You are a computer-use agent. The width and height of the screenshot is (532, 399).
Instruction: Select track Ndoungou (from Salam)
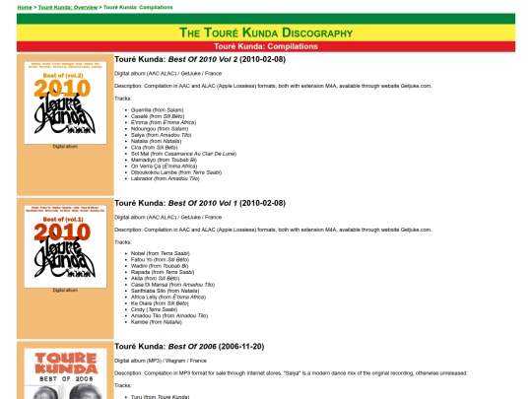click(x=160, y=129)
